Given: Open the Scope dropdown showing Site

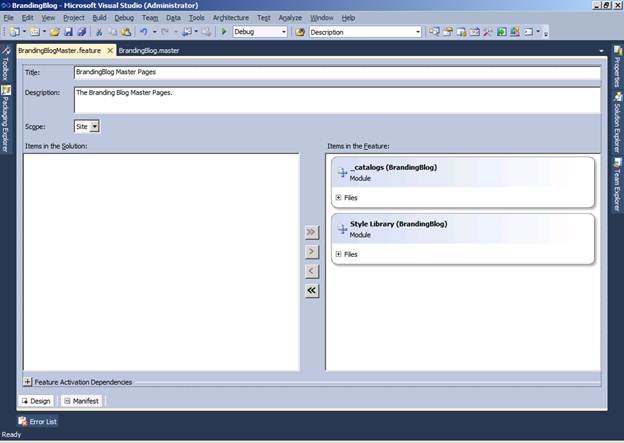Looking at the screenshot, I should [x=94, y=127].
